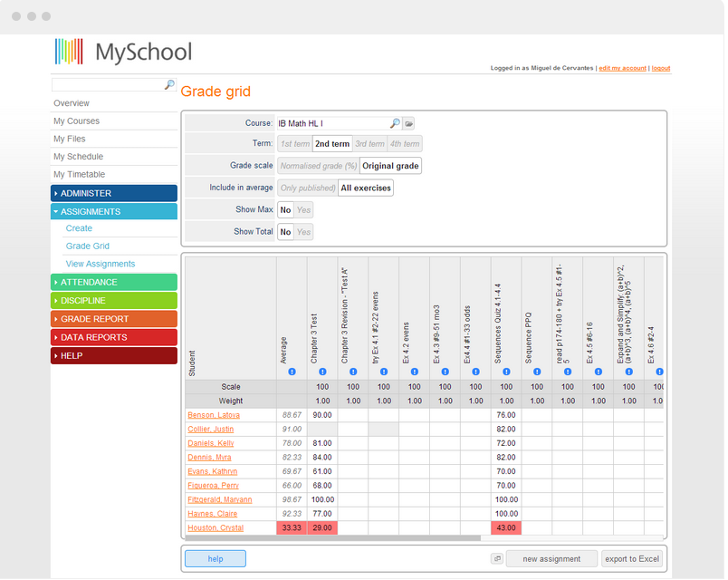Screen dimensions: 728x580
Task: Expand the DATA REPORTS section
Action: click(x=114, y=337)
